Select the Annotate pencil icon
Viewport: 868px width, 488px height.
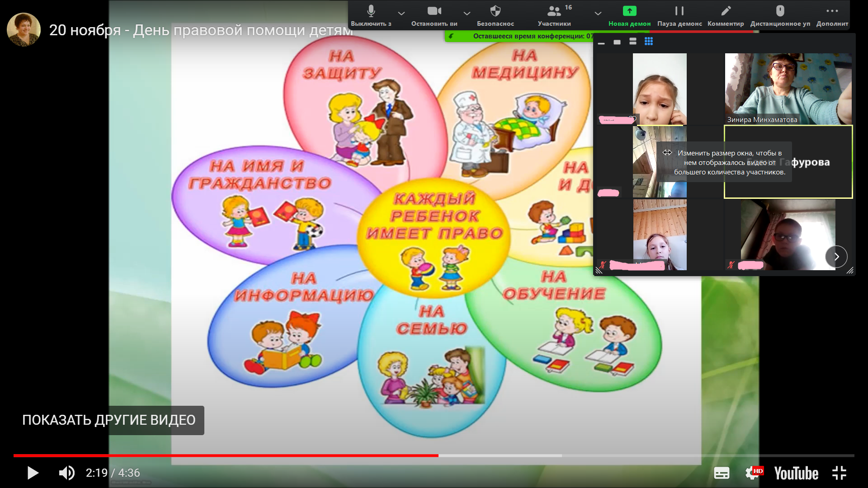[726, 11]
